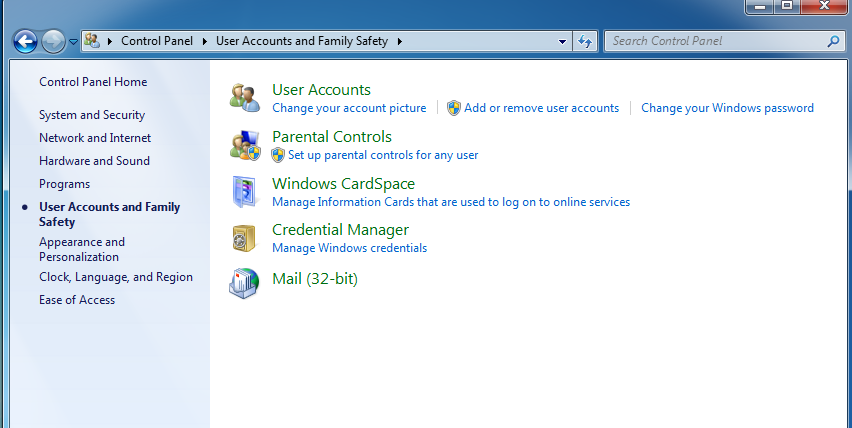Open the recent pages dropdown arrow

73,42
